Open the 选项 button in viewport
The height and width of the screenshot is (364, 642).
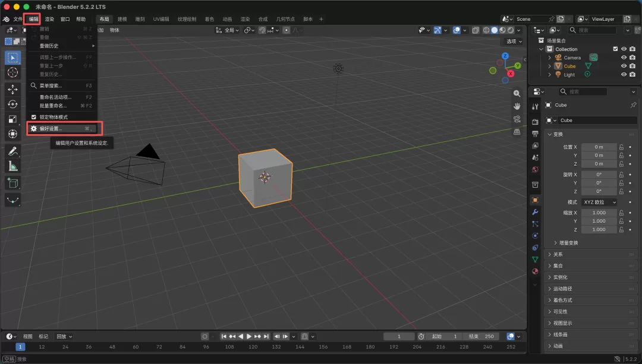[514, 42]
